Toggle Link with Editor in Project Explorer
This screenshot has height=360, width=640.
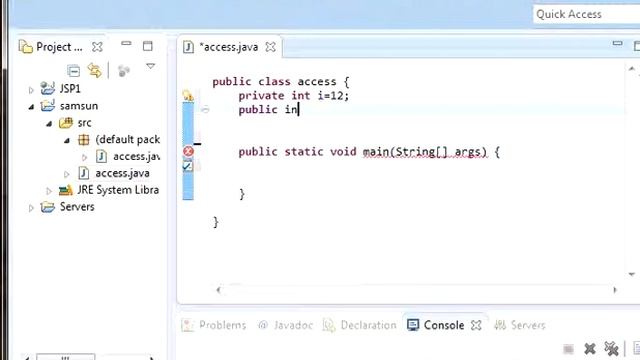click(94, 71)
